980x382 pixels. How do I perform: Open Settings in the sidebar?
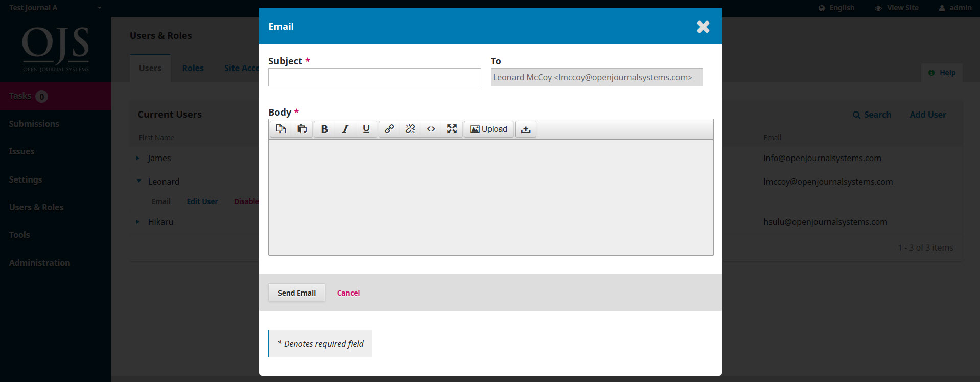26,179
